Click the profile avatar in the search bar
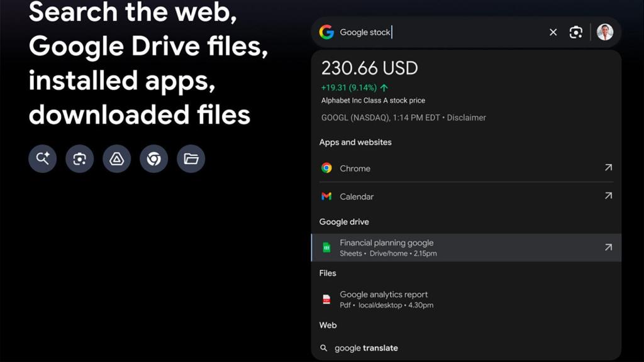The image size is (644, 362). (604, 32)
